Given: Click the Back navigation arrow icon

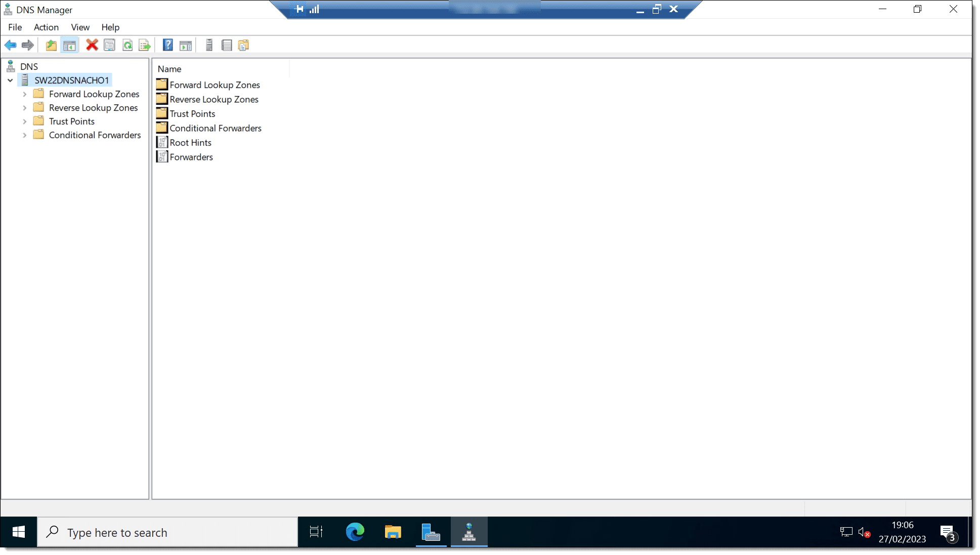Looking at the screenshot, I should click(x=10, y=45).
